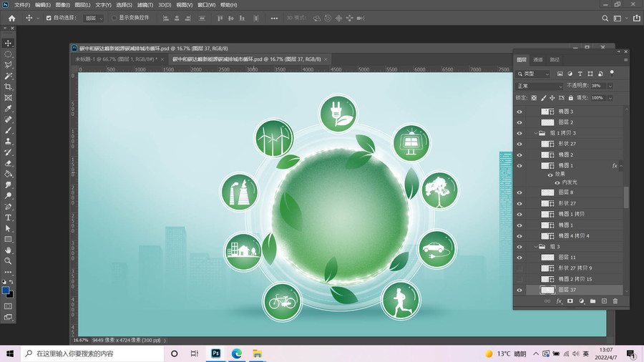This screenshot has width=644, height=362.
Task: Hide the 图层 8 layer
Action: pos(519,192)
